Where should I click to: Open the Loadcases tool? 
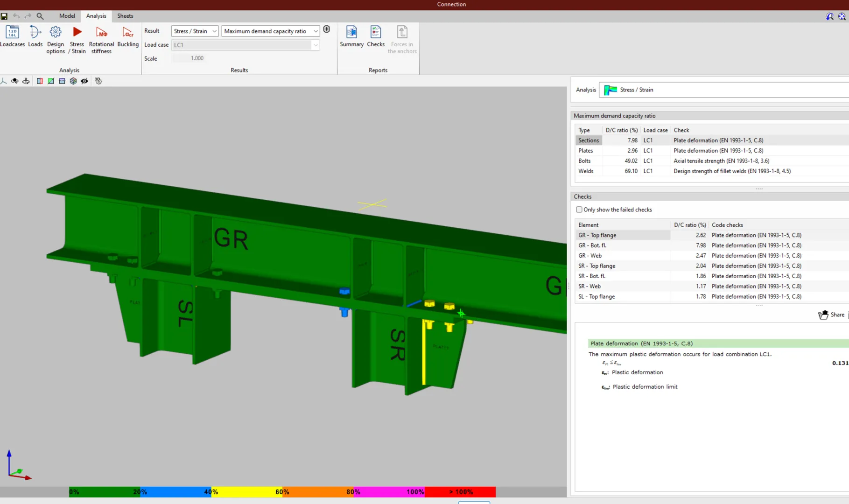coord(12,36)
